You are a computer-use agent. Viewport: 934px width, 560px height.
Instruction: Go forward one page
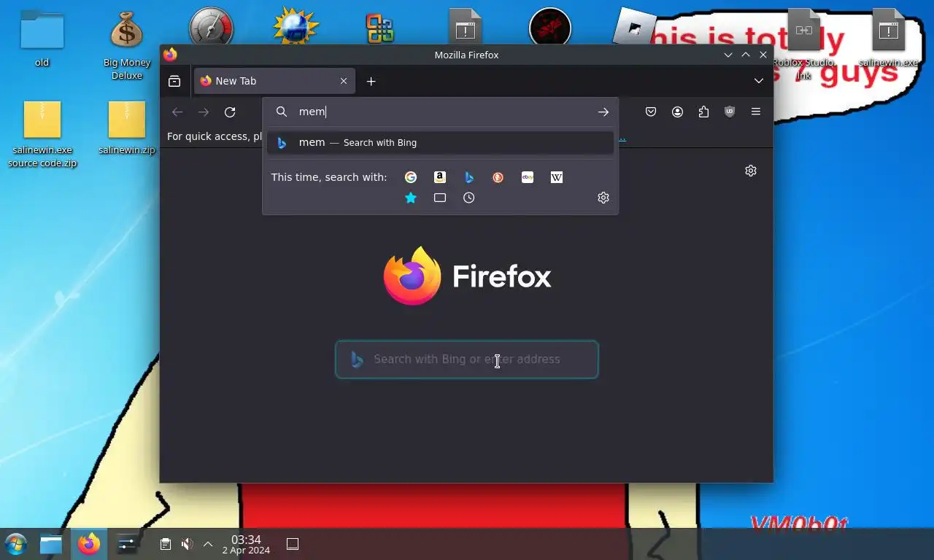pos(204,112)
